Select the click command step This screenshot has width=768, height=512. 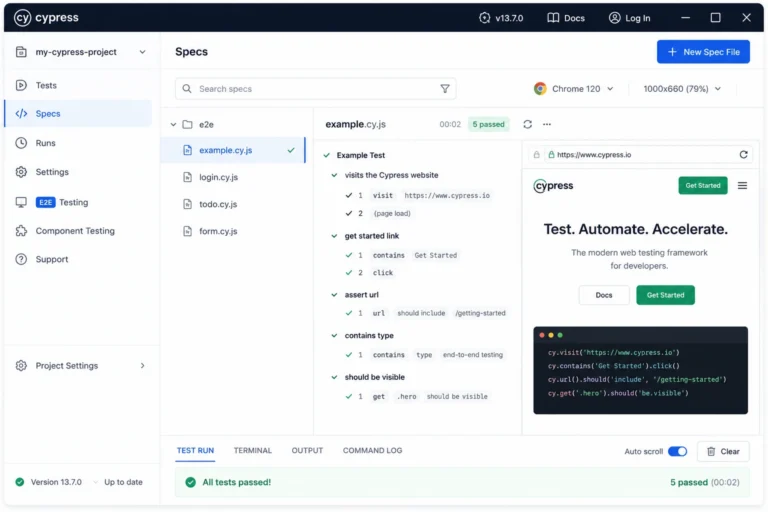click(370, 273)
